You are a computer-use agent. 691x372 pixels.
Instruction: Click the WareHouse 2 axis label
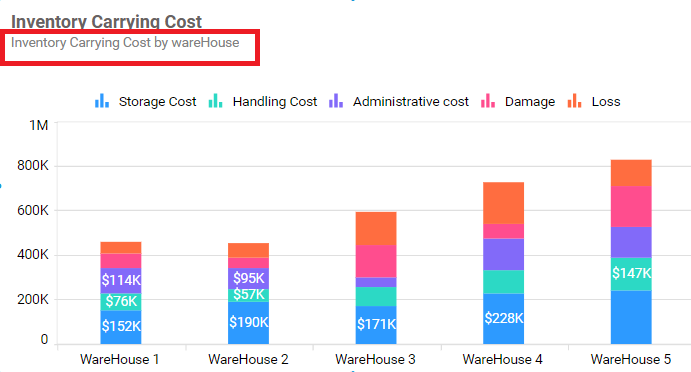click(248, 359)
